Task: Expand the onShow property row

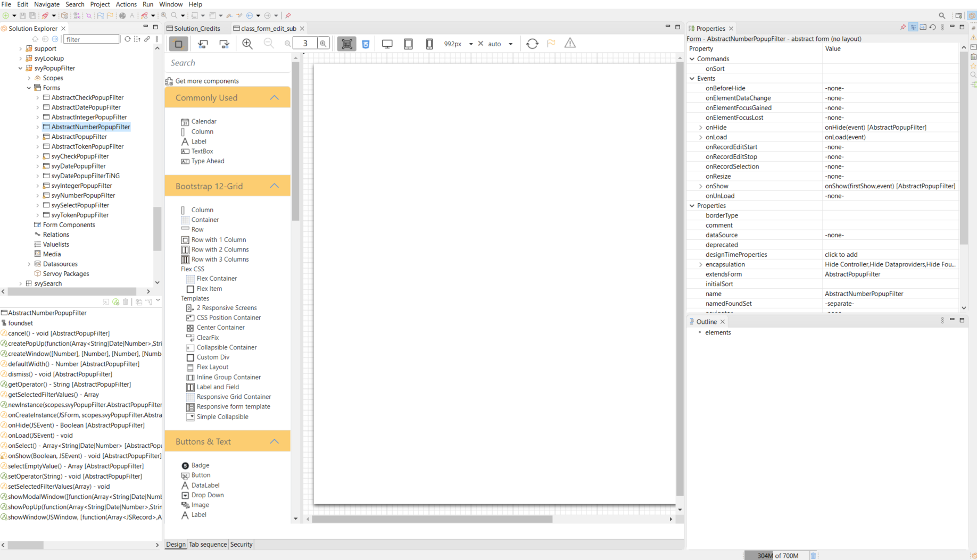Action: pos(701,186)
